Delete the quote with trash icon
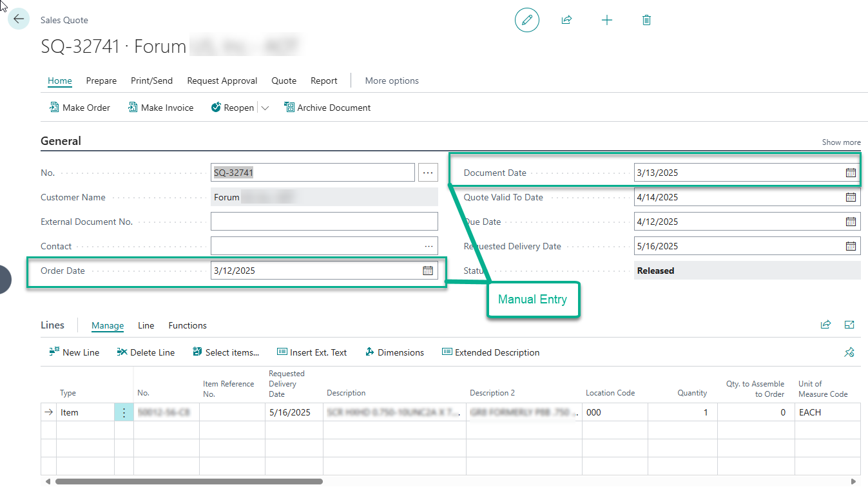Image resolution: width=868 pixels, height=487 pixels. tap(646, 20)
